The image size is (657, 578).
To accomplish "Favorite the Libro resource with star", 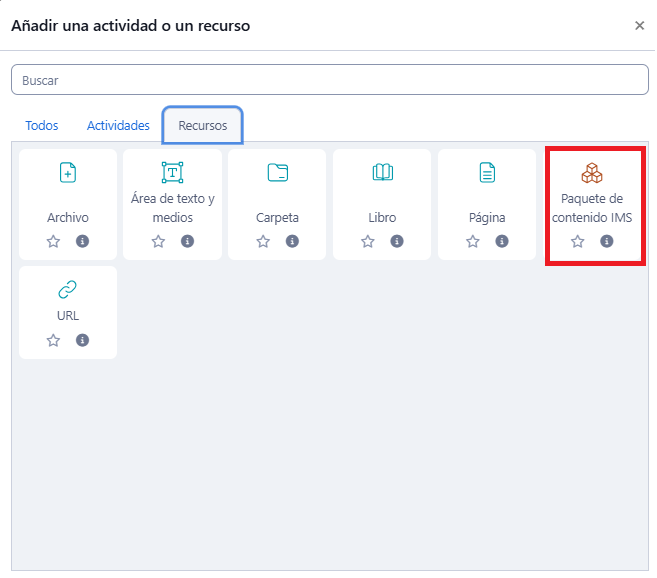I will [368, 241].
